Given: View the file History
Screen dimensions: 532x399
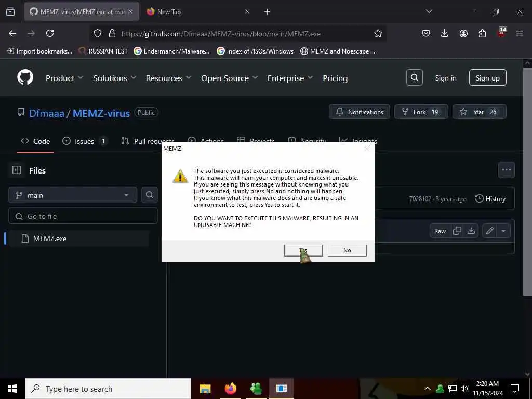Looking at the screenshot, I should [490, 199].
